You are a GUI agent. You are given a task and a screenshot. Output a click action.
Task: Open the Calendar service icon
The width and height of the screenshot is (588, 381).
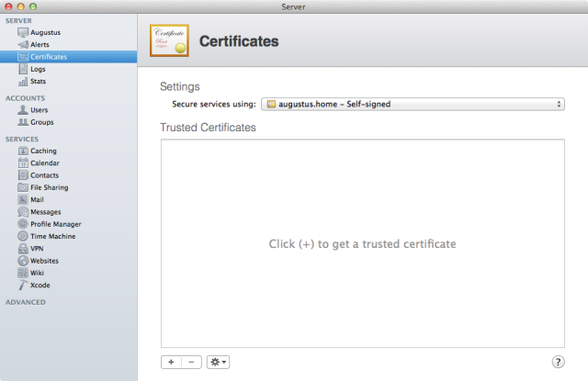(x=23, y=162)
